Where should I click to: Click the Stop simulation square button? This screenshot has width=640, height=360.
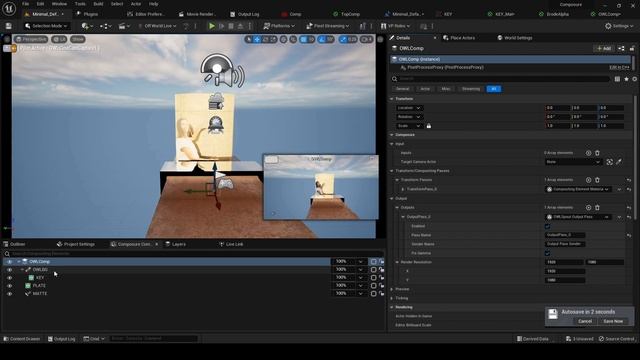231,26
